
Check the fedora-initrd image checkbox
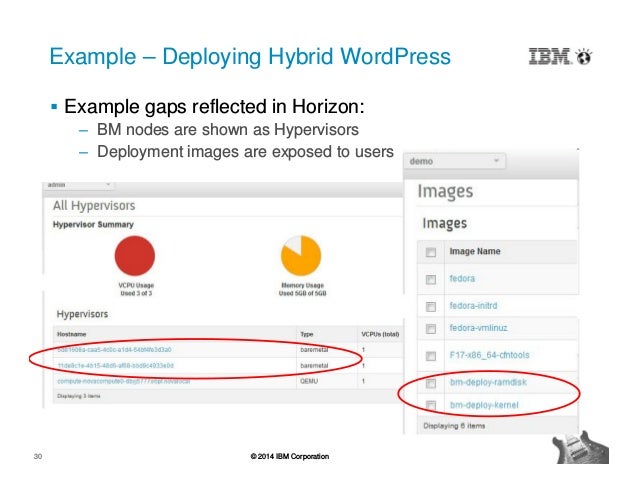[x=430, y=306]
